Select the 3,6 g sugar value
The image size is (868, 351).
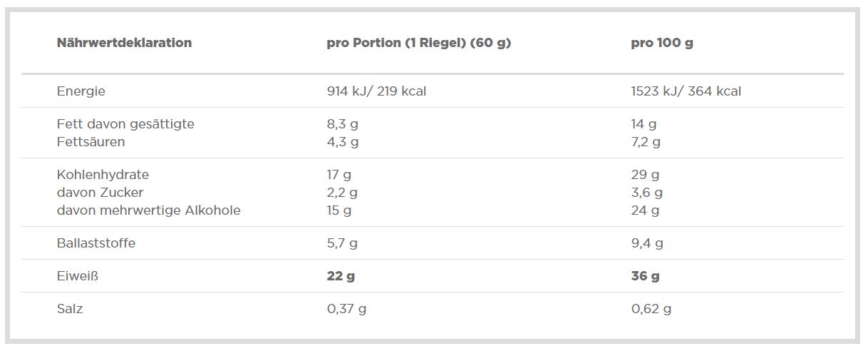point(646,193)
